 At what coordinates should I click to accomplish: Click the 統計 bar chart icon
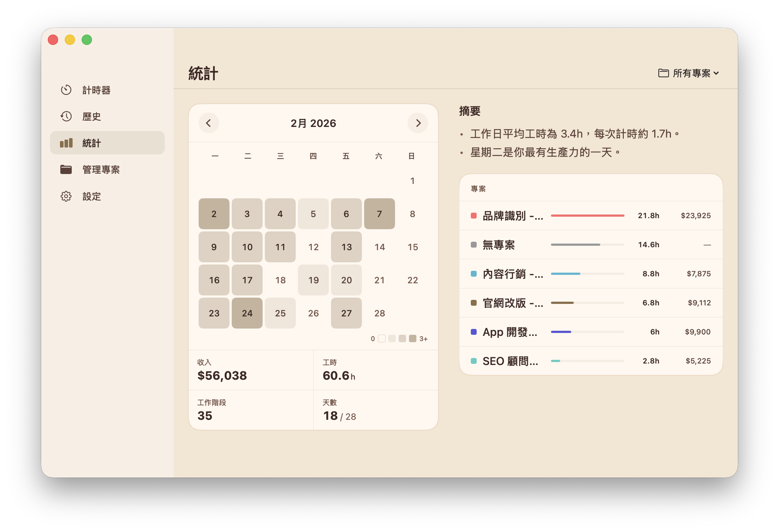tap(66, 143)
